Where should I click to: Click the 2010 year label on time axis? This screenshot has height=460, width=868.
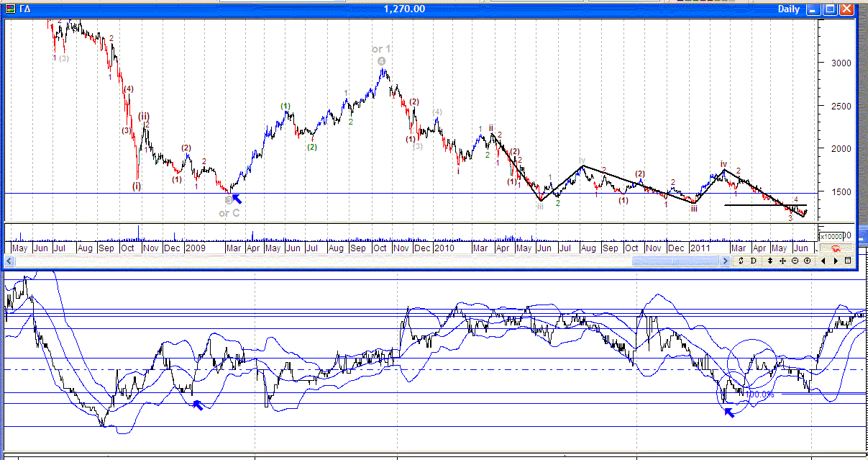point(444,248)
